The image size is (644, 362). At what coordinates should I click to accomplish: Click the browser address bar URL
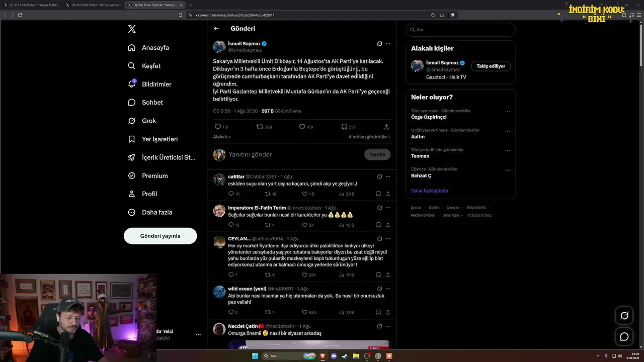235,15
